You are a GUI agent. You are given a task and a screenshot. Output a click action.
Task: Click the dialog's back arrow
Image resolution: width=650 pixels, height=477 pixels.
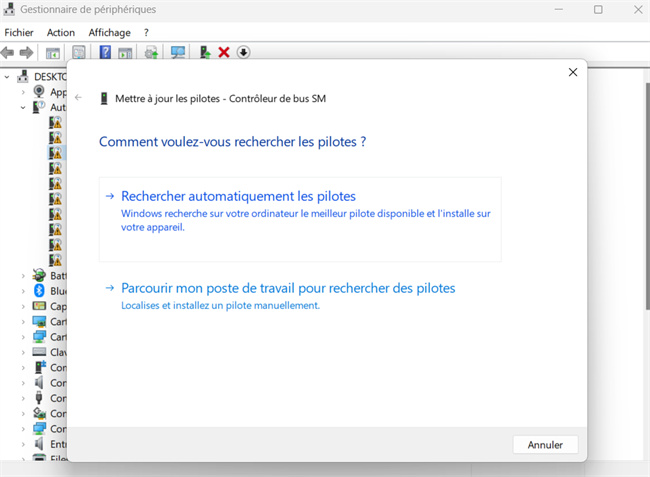pyautogui.click(x=78, y=98)
